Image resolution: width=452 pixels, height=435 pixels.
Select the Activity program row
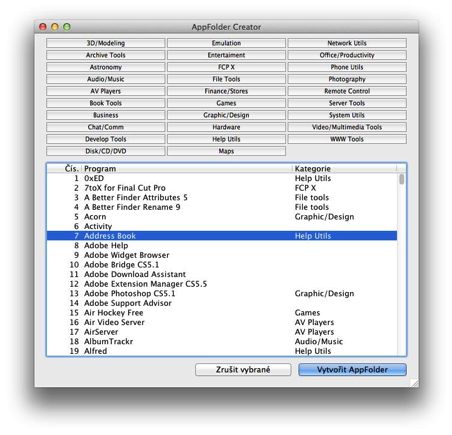[x=222, y=226]
